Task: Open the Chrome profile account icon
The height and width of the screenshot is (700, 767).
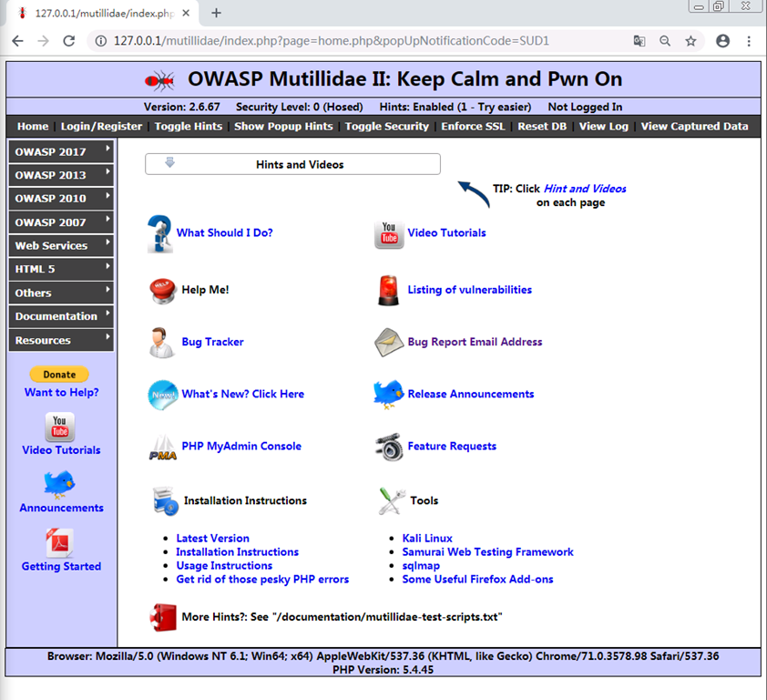Action: (722, 41)
